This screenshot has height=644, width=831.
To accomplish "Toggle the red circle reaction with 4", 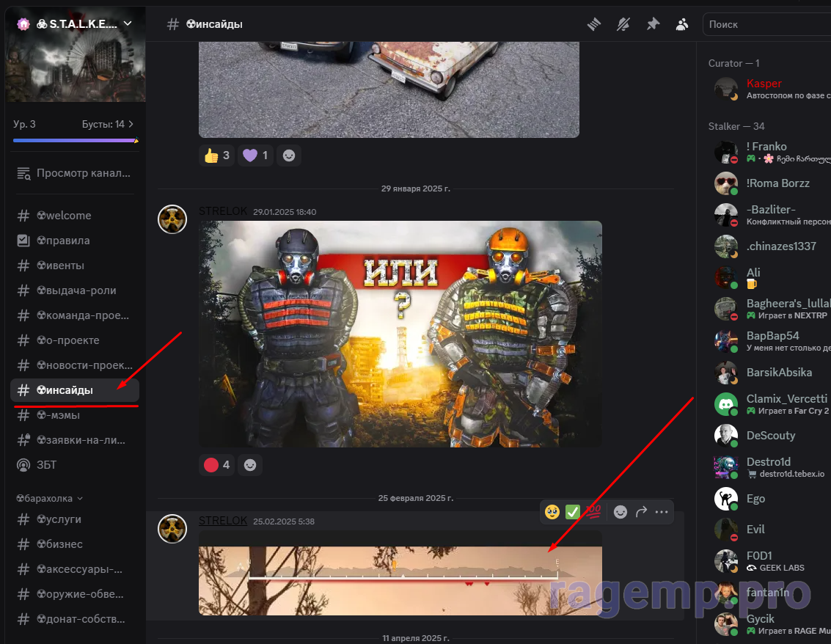I will pos(217,465).
